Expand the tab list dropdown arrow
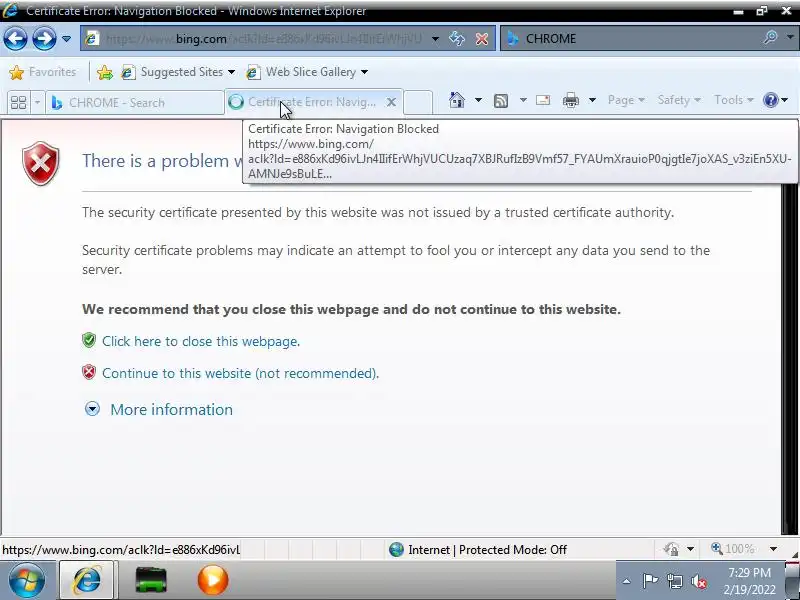This screenshot has width=800, height=600. pos(37,102)
